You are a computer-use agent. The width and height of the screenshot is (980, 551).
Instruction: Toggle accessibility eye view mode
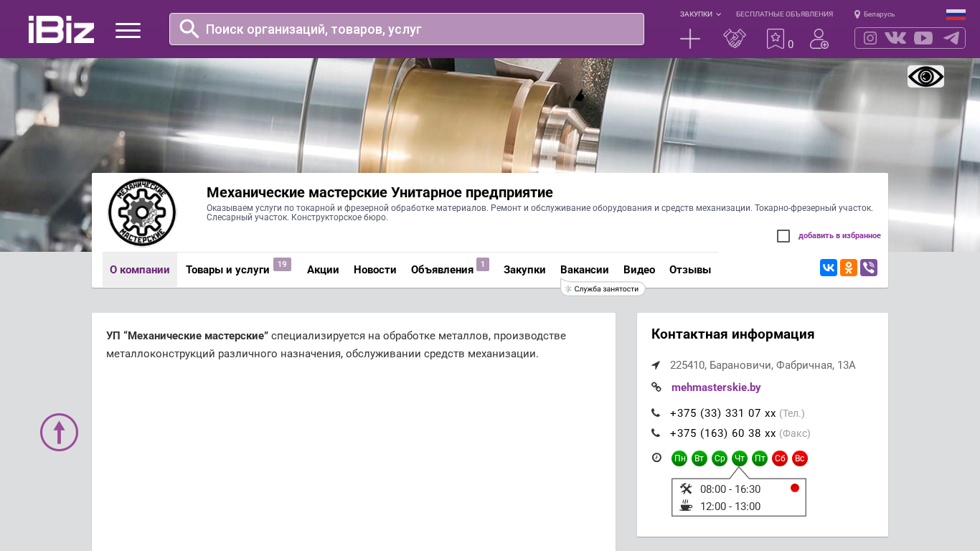tap(925, 76)
